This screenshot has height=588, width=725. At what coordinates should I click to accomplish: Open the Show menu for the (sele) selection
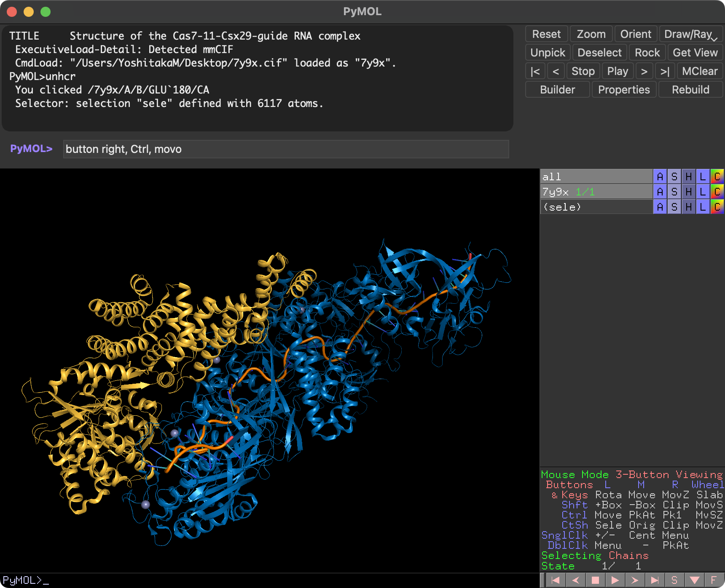[x=674, y=206]
